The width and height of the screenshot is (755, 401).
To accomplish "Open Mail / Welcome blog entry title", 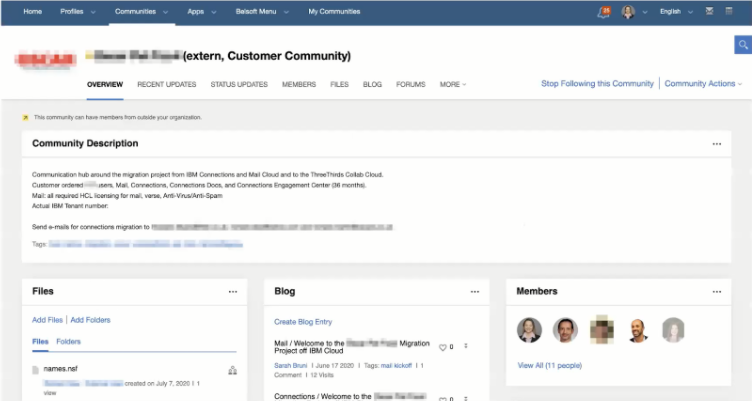I will [351, 347].
